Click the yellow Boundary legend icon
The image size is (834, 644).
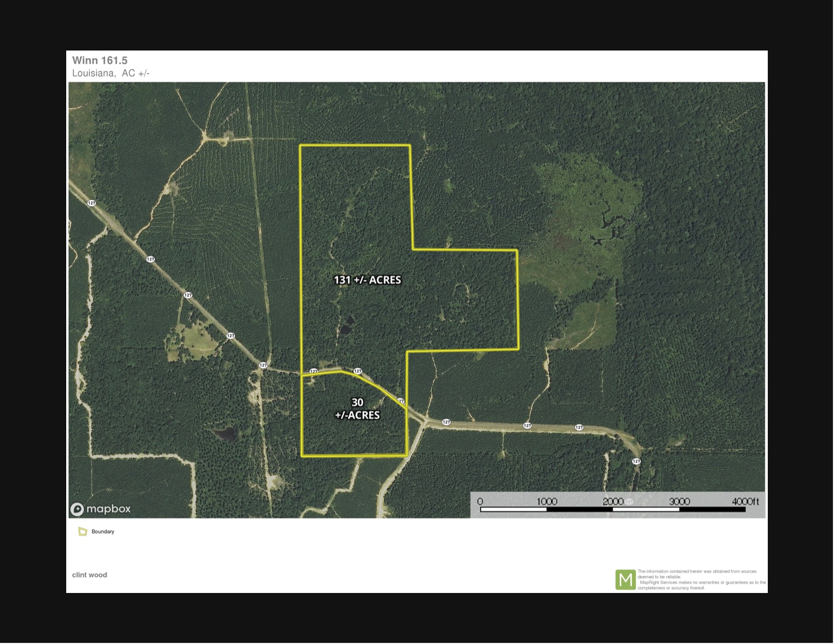pos(83,531)
